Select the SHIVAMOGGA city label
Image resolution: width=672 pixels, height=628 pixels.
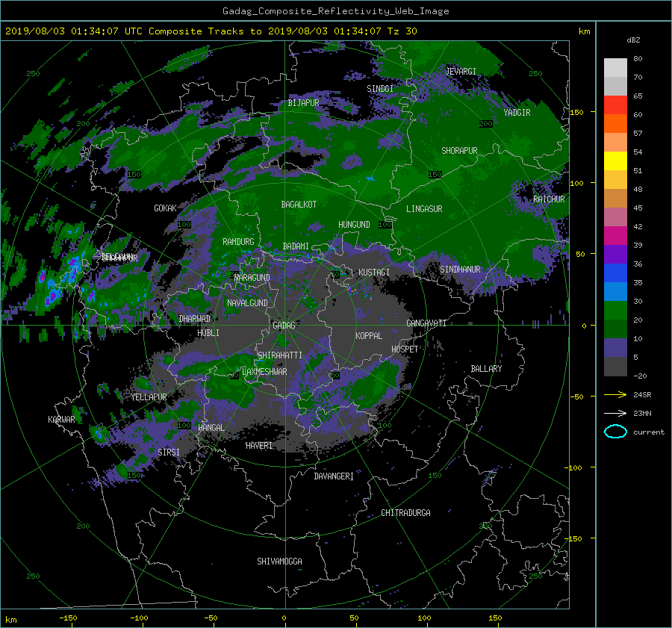tap(279, 561)
